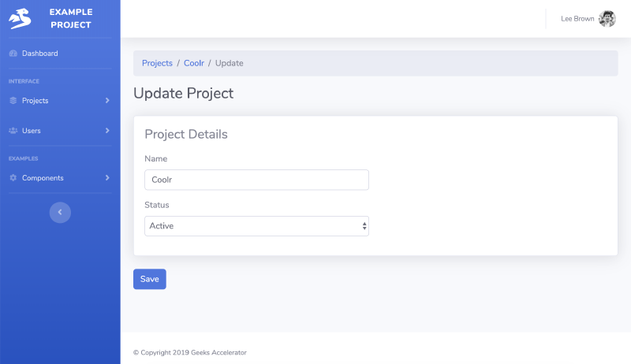Expand the Users submenu chevron
631x364 pixels.
pos(107,131)
